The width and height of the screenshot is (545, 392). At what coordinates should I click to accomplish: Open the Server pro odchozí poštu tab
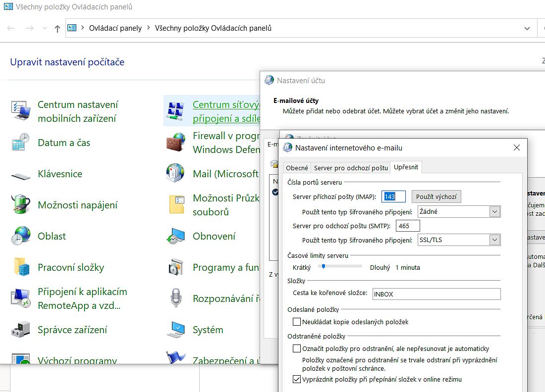click(351, 168)
